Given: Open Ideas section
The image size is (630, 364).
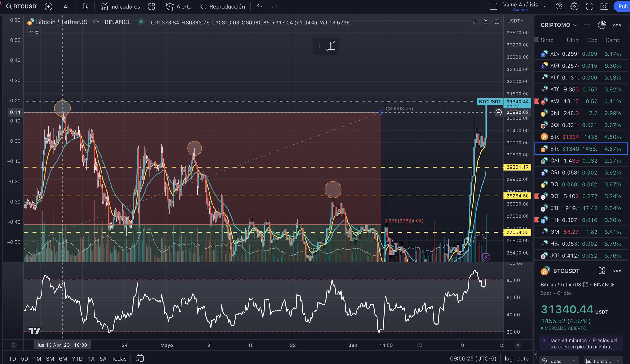Looking at the screenshot, I should (x=559, y=361).
